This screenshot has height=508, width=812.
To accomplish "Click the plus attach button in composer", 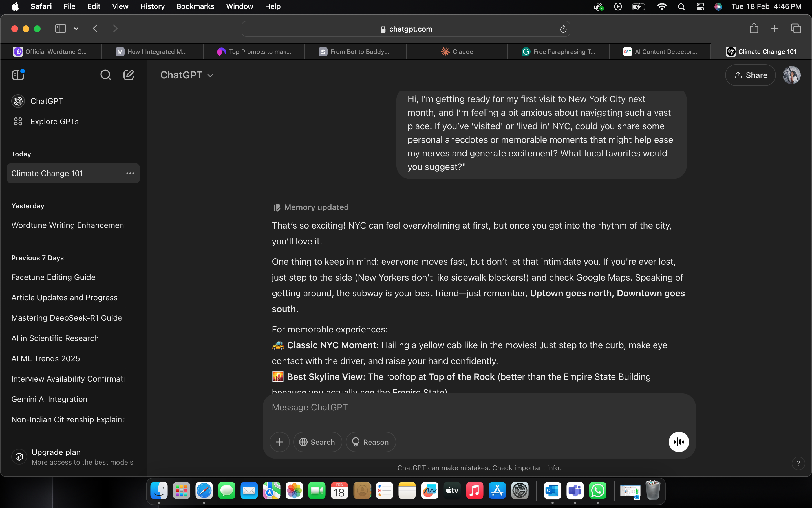I will tap(279, 442).
